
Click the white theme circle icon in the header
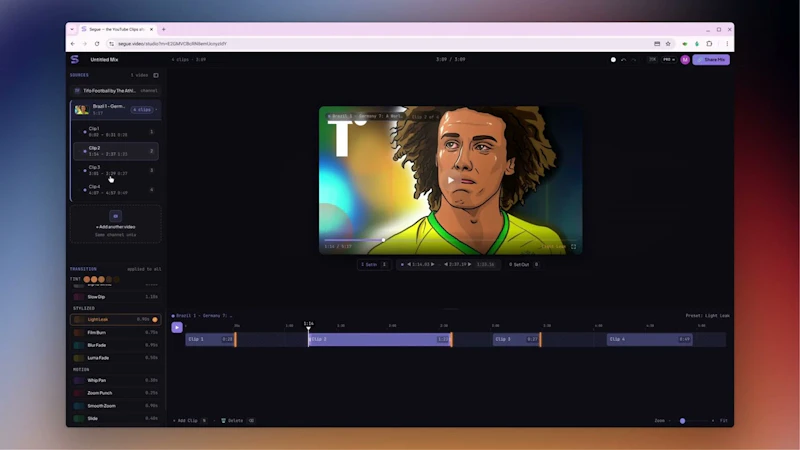pyautogui.click(x=613, y=60)
